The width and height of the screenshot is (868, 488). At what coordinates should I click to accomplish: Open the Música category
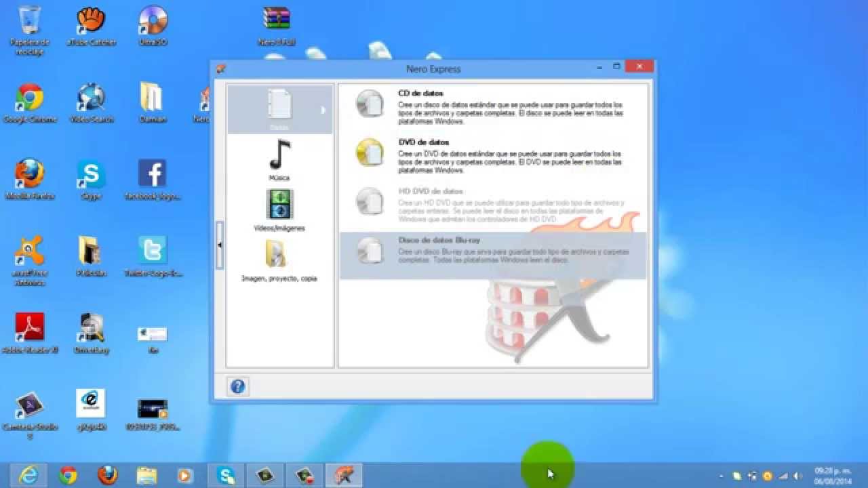coord(279,160)
